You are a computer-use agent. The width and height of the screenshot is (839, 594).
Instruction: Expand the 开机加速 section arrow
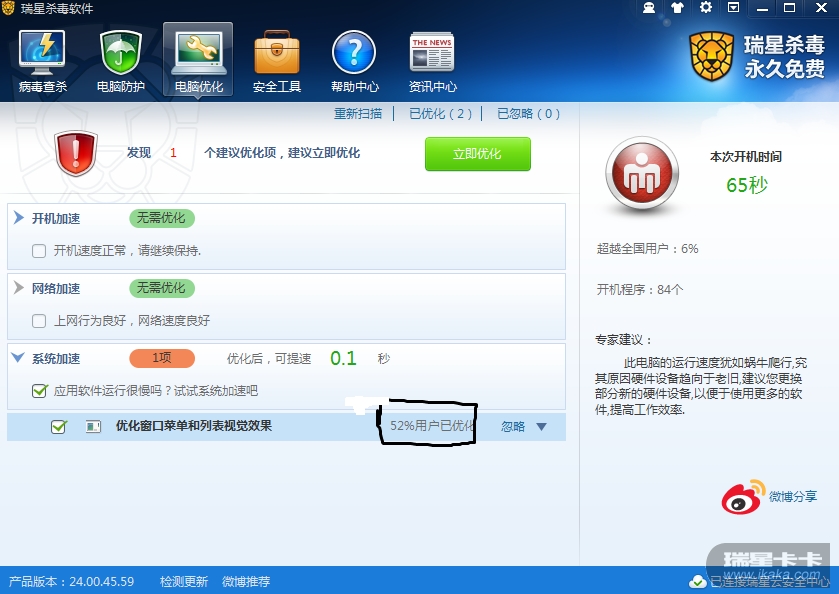click(x=19, y=217)
